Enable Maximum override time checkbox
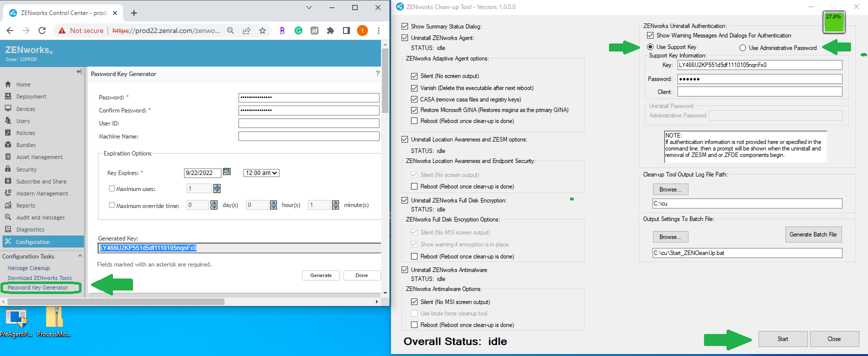This screenshot has height=356, width=868. 112,205
